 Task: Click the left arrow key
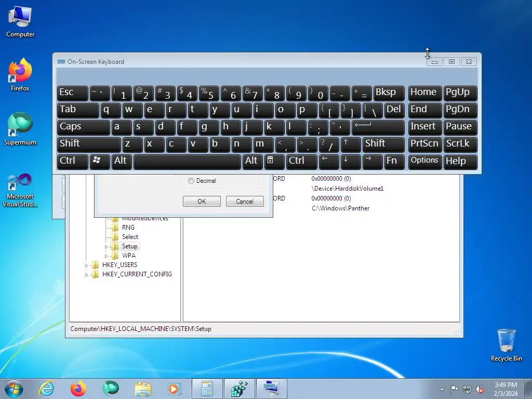[x=329, y=162]
